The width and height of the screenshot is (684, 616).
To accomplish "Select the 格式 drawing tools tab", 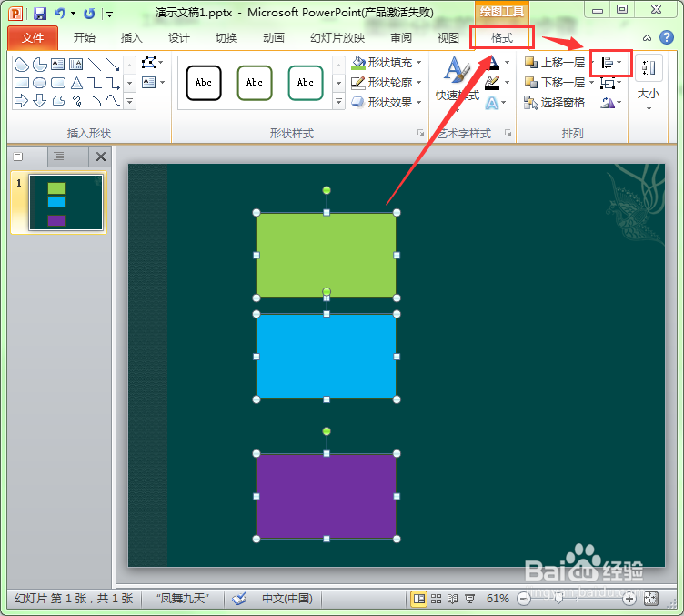I will [502, 38].
